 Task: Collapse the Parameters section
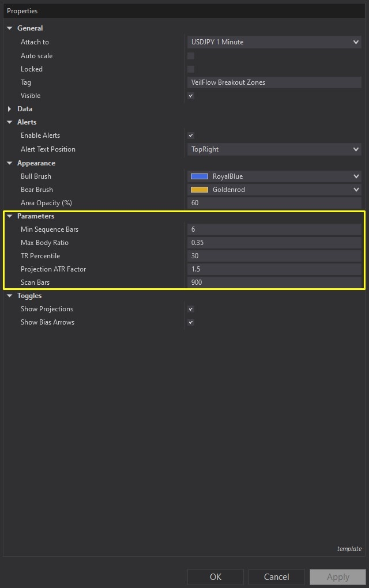point(9,216)
